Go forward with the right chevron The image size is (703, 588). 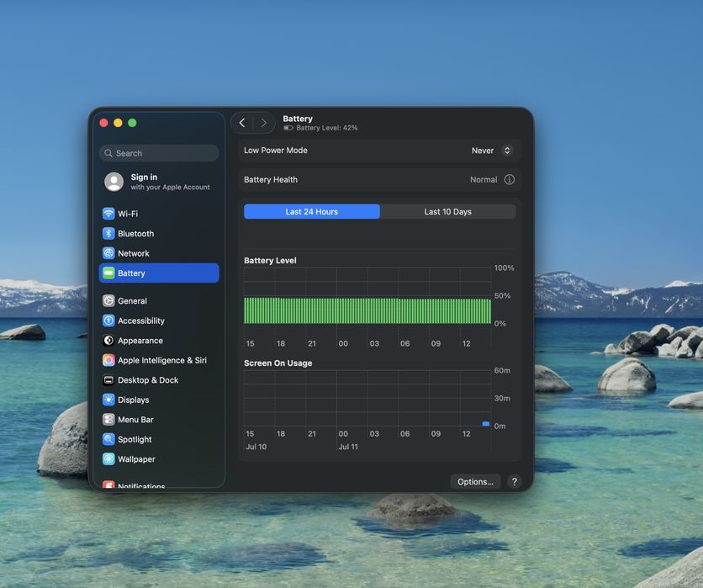[264, 123]
